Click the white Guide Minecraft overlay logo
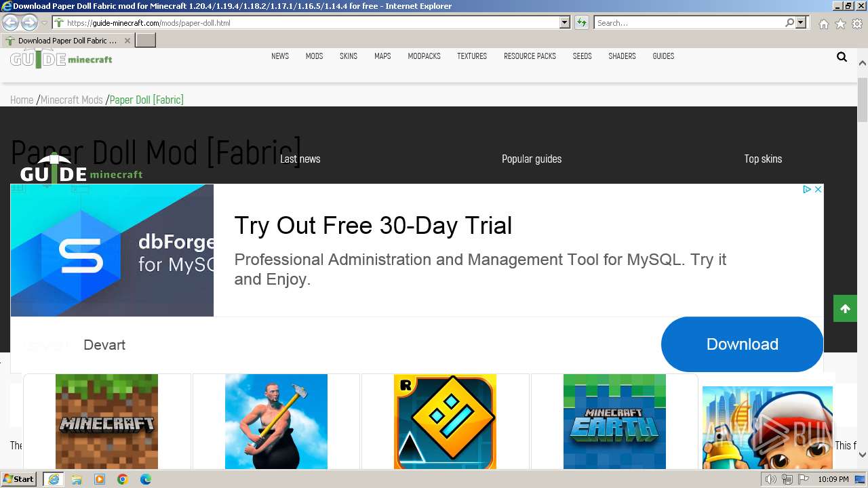 click(81, 169)
